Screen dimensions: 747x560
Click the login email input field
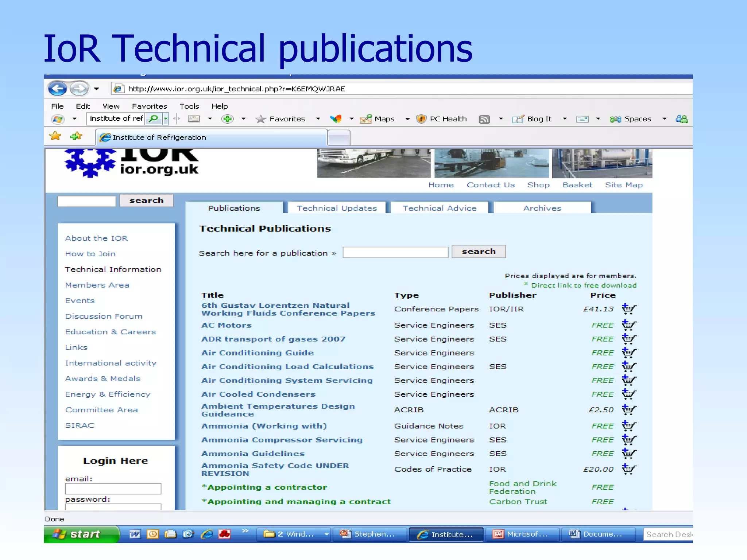click(113, 489)
